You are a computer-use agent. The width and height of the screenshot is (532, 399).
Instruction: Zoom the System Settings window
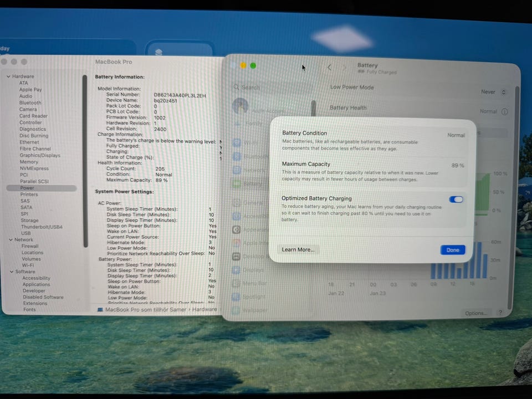pyautogui.click(x=253, y=65)
